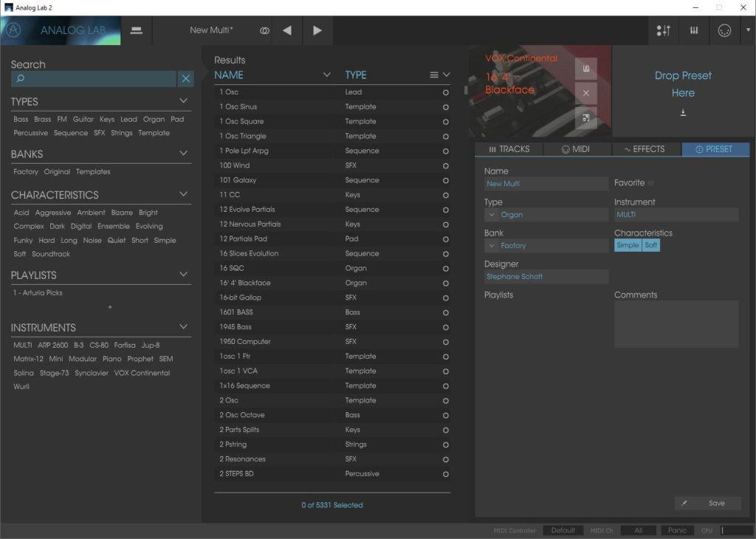Toggle favorite circle for 12 Partials Pad

(x=445, y=239)
